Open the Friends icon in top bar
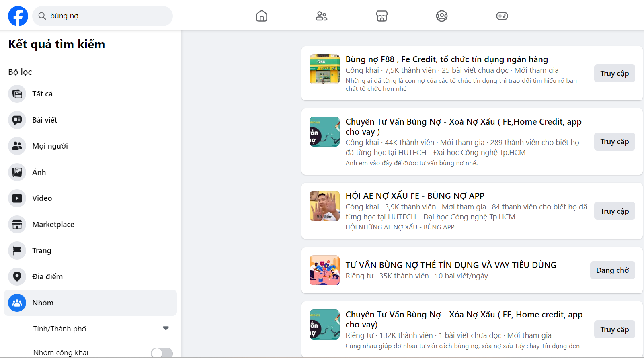Viewport: 644px width, 358px height. click(322, 16)
